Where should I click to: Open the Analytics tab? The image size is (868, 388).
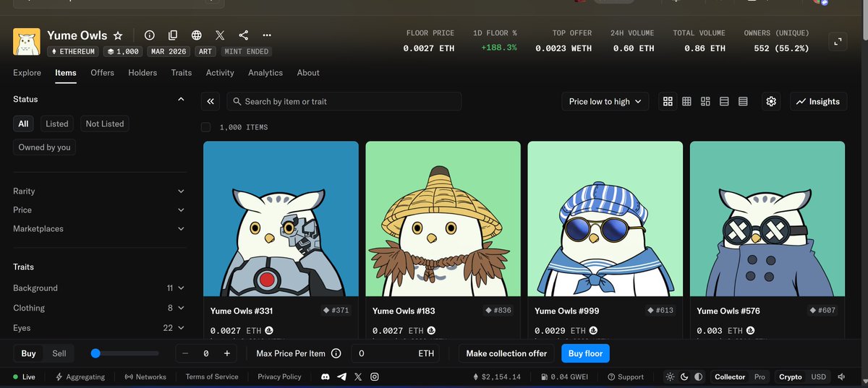tap(265, 73)
